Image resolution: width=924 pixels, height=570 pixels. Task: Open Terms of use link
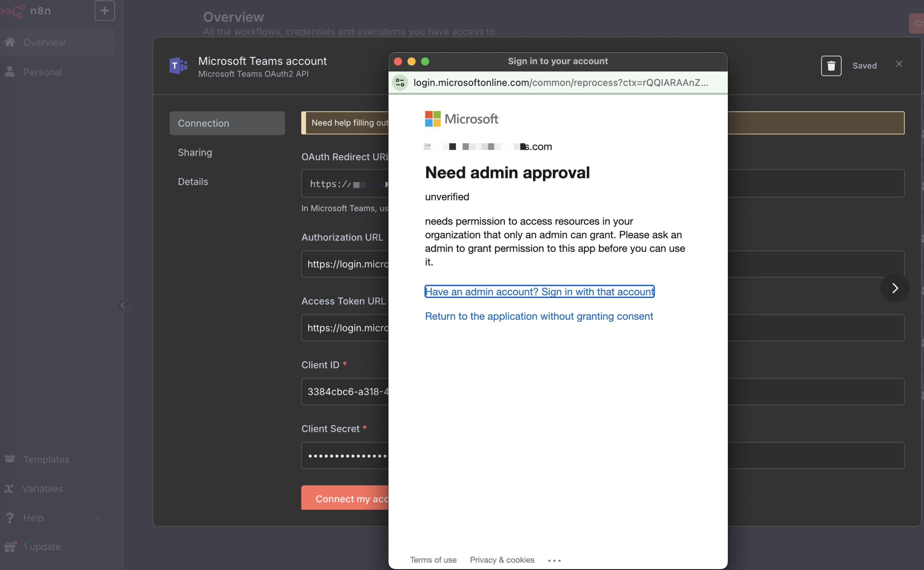(x=433, y=560)
